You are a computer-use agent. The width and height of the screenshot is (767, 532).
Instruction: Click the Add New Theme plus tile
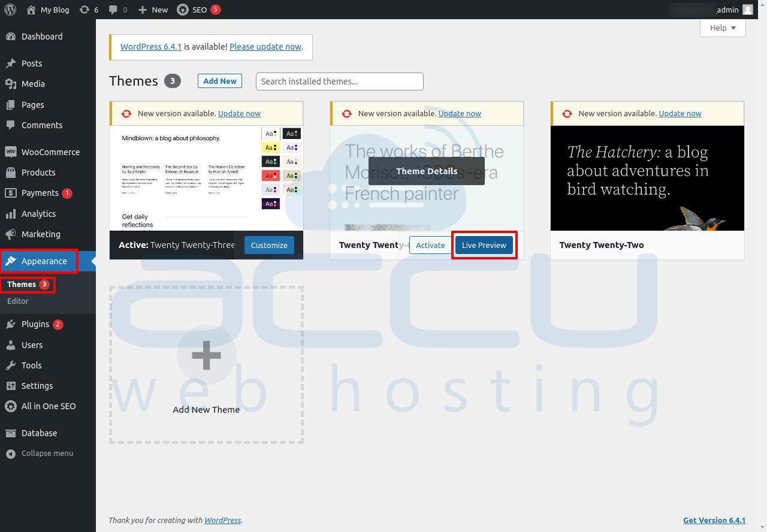(206, 365)
